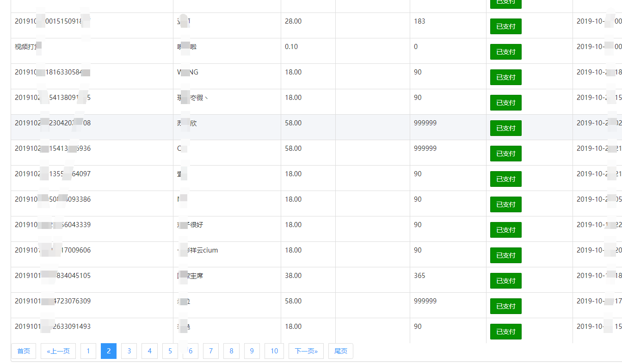Click 58.00 in the order 5936 row

point(293,148)
